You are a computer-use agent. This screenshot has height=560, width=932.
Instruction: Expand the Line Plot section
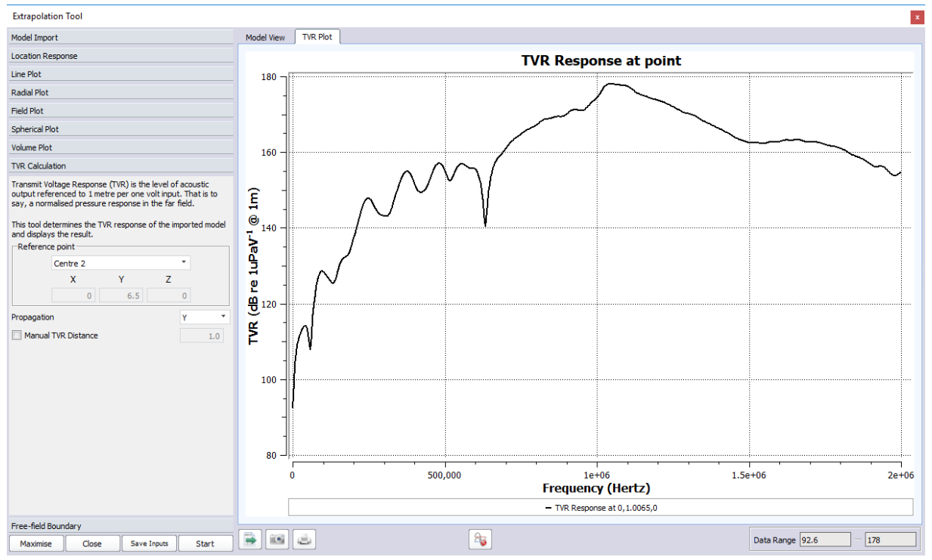point(121,74)
